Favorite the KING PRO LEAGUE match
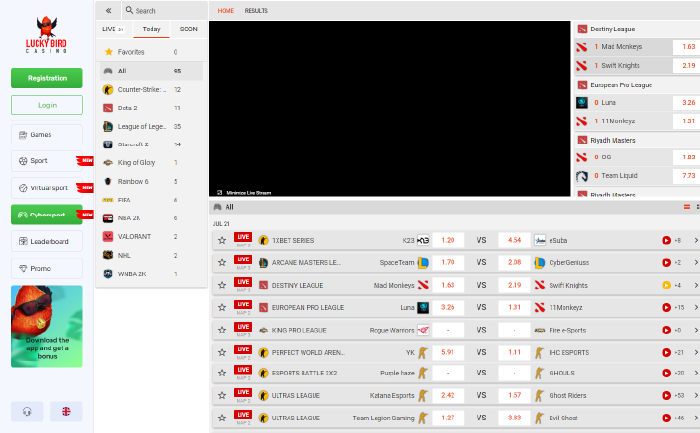Viewport: 700px width, 433px height. point(222,330)
